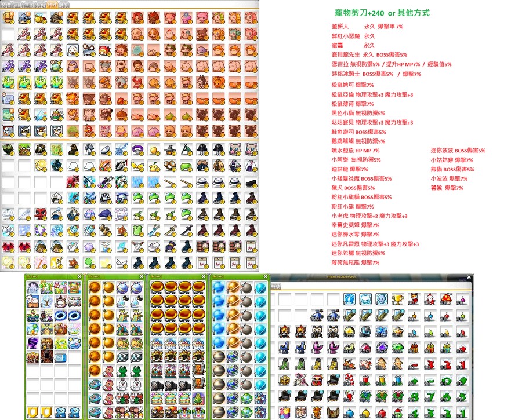Select the empty slot in second pet row
The width and height of the screenshot is (522, 420).
pos(8,34)
